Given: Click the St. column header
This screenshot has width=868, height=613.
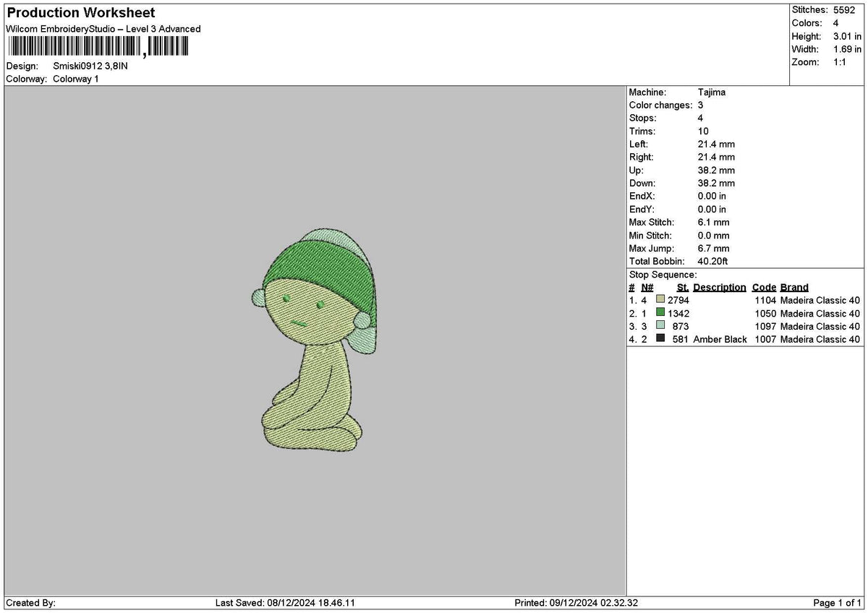Looking at the screenshot, I should click(683, 288).
